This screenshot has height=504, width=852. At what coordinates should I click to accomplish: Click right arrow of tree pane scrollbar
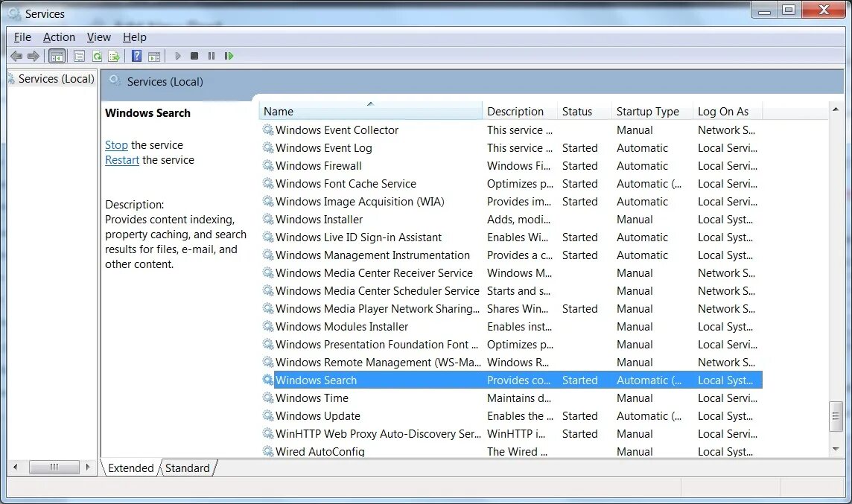(87, 467)
